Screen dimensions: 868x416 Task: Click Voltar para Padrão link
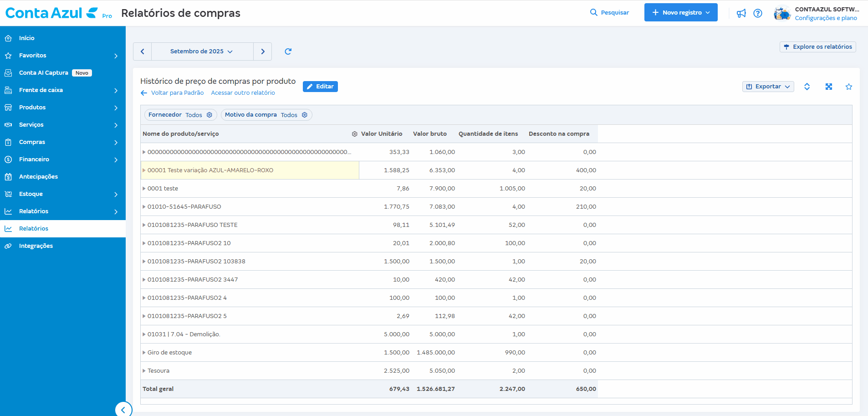pos(173,93)
